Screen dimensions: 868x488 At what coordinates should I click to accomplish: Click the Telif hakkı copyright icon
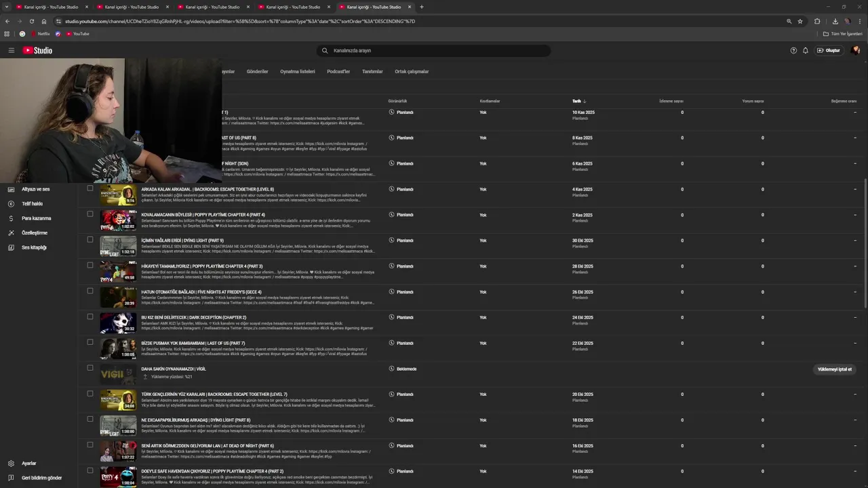pyautogui.click(x=11, y=203)
